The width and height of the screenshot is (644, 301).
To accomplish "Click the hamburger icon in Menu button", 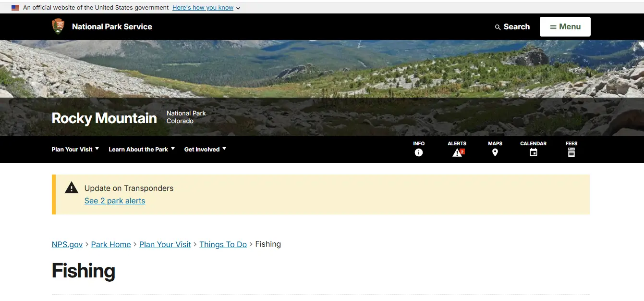I will 553,27.
